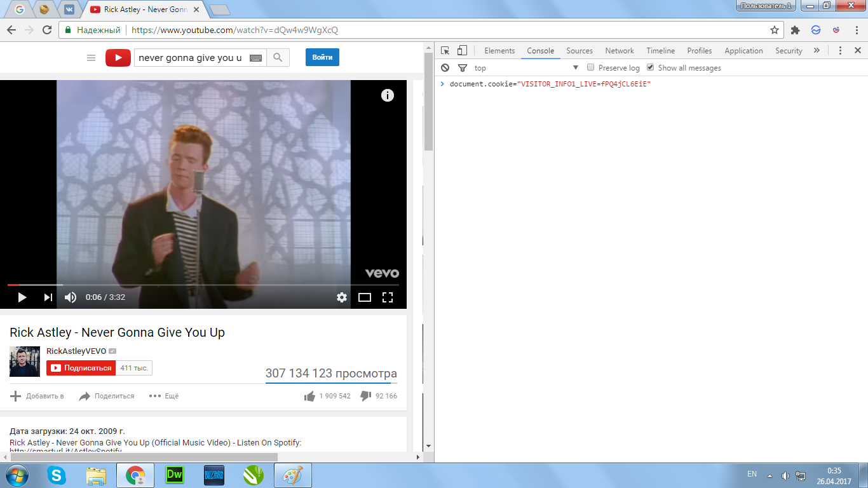Viewport: 868px width, 488px height.
Task: Open Dreamweaver from taskbar
Action: pyautogui.click(x=174, y=475)
